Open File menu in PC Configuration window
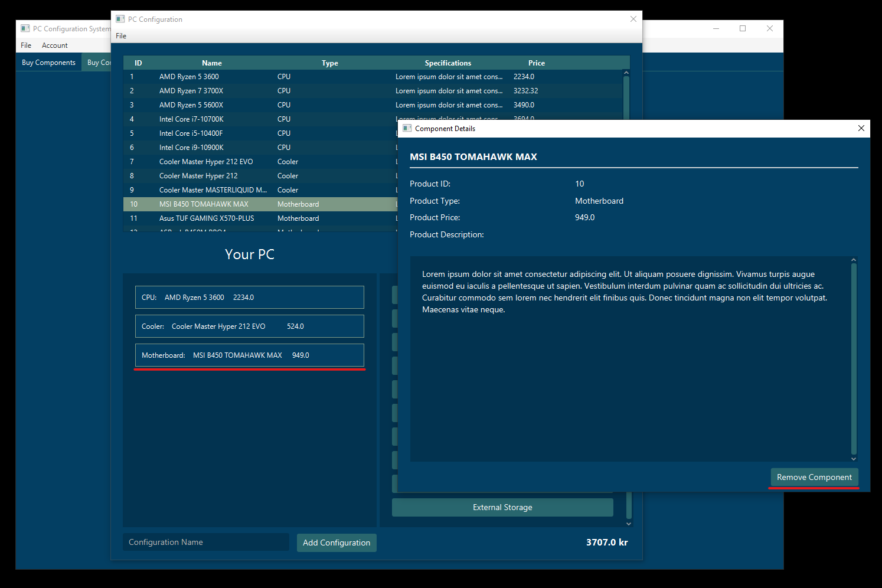This screenshot has height=588, width=882. (x=121, y=36)
